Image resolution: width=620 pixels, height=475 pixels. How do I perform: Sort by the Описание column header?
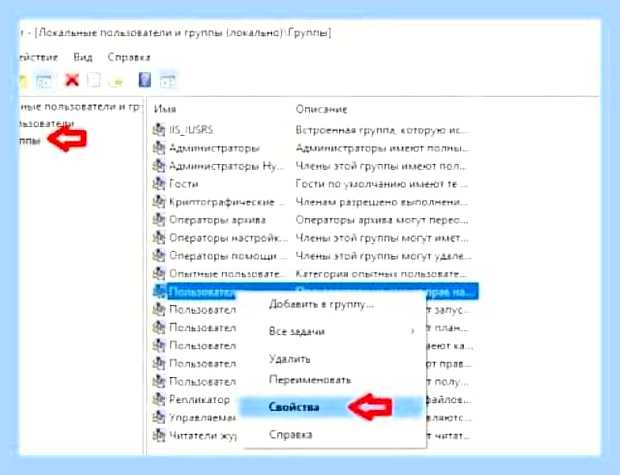[x=321, y=109]
